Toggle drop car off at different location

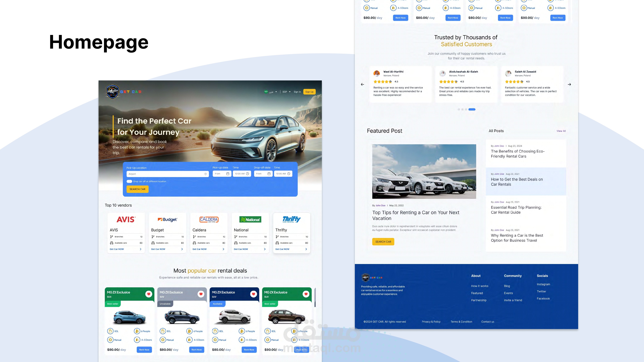[129, 181]
